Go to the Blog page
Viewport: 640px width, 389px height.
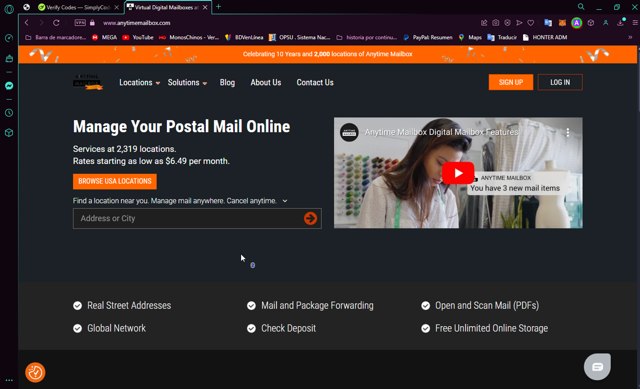coord(227,82)
